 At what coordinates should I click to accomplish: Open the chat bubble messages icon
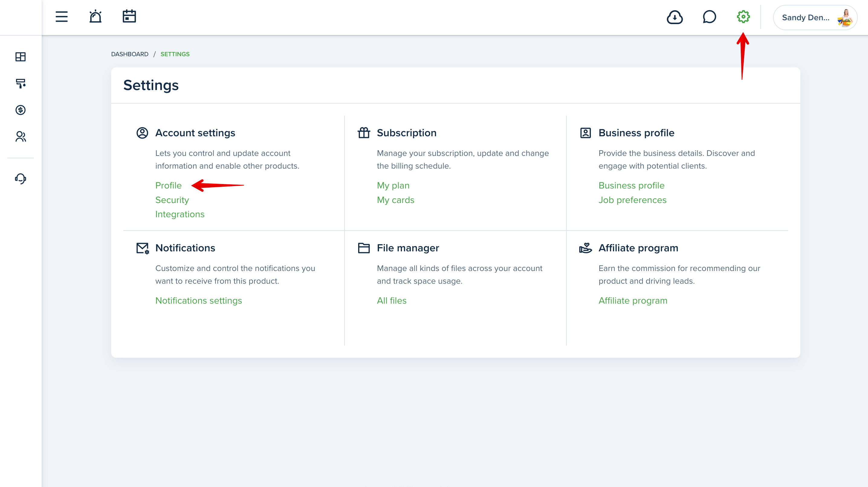(x=709, y=17)
